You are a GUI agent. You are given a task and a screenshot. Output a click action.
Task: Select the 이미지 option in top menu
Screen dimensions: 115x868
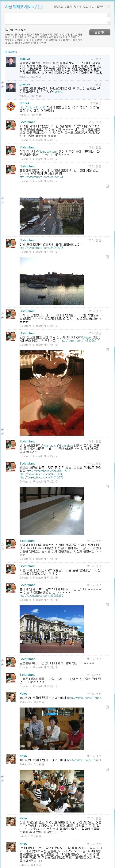[68, 7]
